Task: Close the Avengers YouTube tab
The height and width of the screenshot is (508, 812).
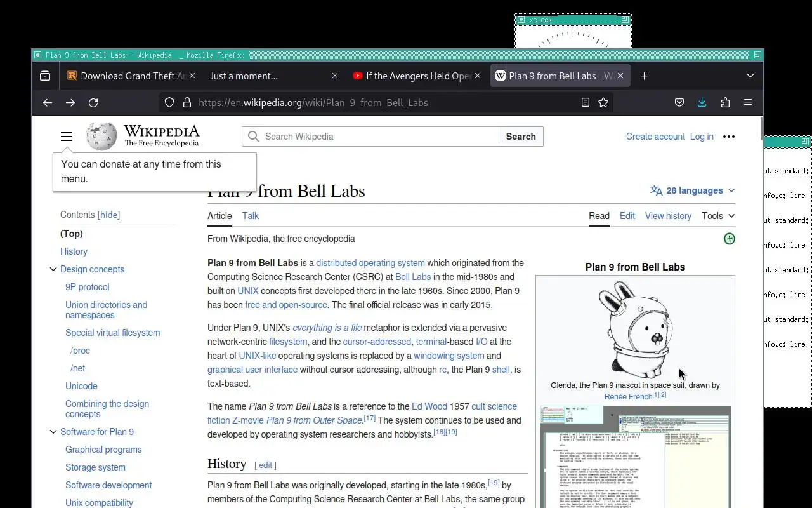Action: tap(478, 76)
